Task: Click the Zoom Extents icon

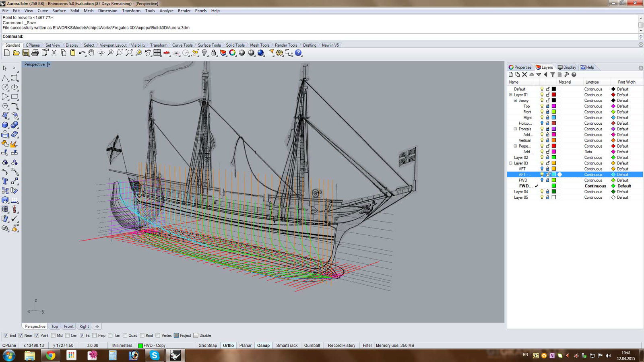Action: pos(129,53)
